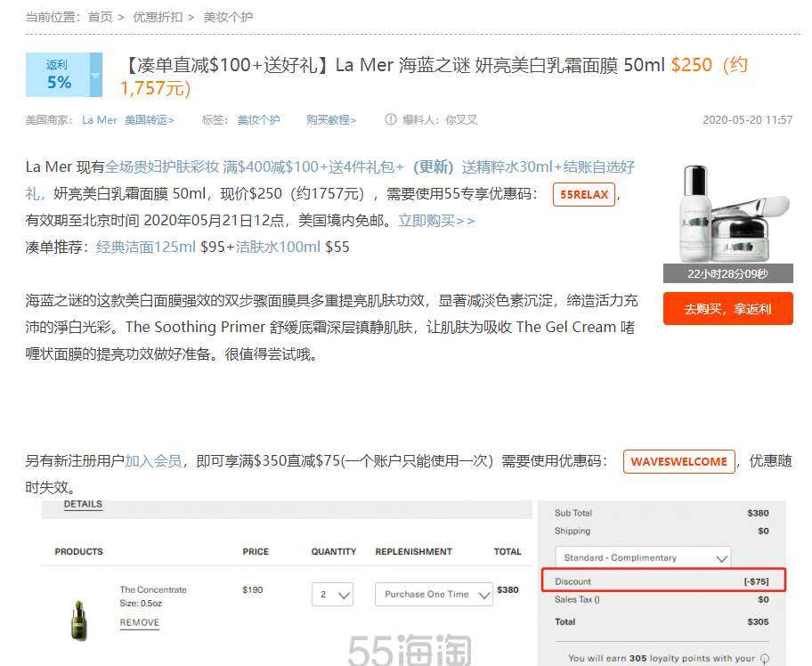The width and height of the screenshot is (812, 666).
Task: Open the 美妆个护 breadcrumb link
Action: (x=228, y=17)
